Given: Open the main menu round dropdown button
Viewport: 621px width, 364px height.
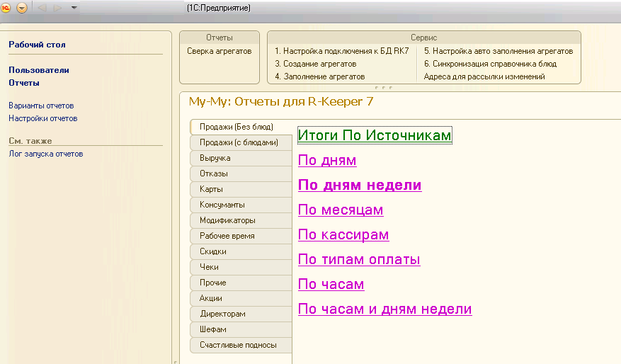Looking at the screenshot, I should pyautogui.click(x=22, y=8).
